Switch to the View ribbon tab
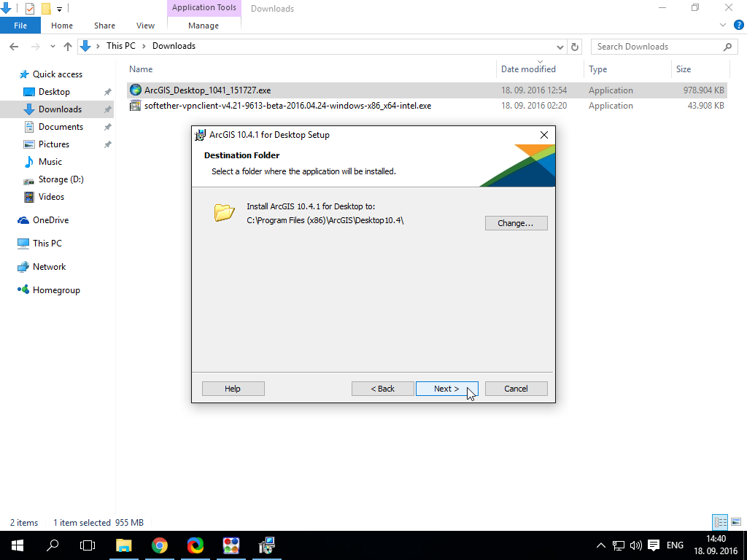 tap(145, 26)
